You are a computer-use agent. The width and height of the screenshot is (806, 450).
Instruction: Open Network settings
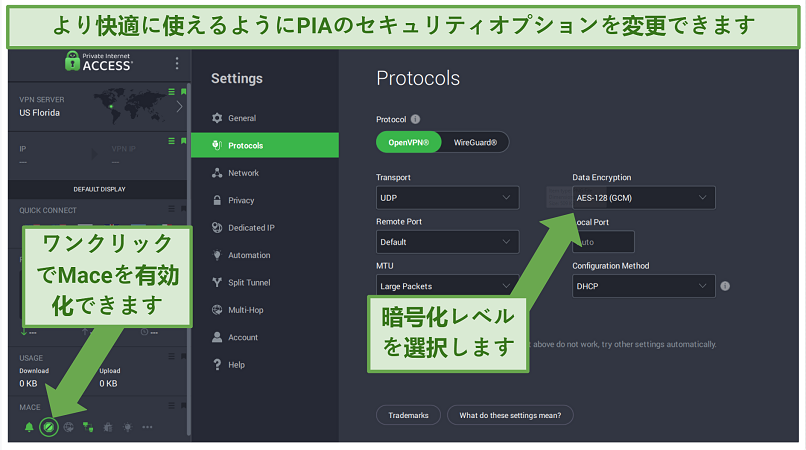tap(265, 173)
